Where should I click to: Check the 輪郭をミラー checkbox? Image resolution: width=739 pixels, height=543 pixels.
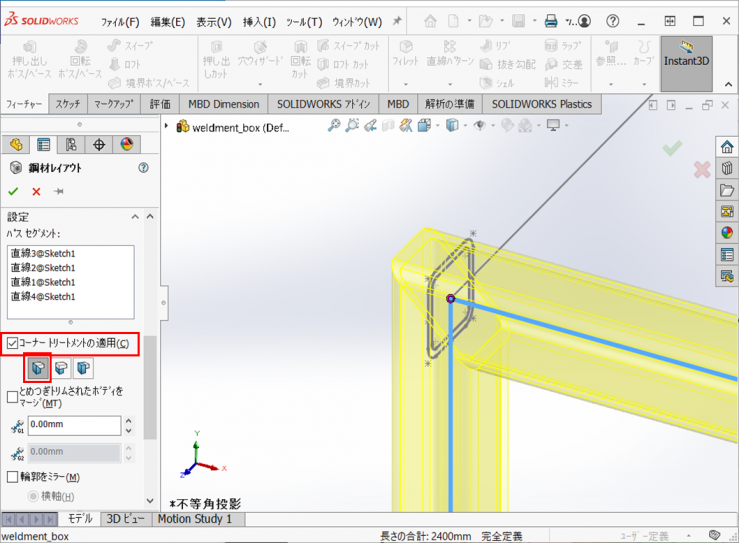click(12, 477)
